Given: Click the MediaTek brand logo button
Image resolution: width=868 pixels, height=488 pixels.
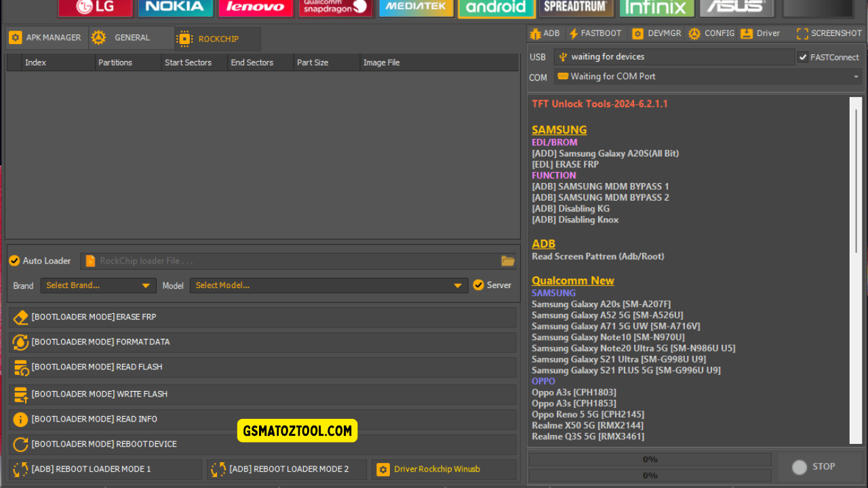Looking at the screenshot, I should click(x=416, y=8).
